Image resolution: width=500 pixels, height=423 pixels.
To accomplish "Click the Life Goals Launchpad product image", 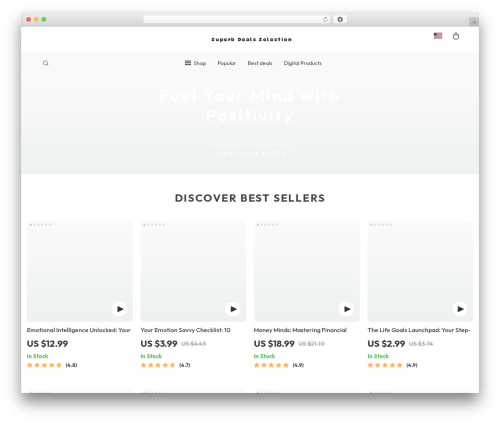I will [420, 271].
